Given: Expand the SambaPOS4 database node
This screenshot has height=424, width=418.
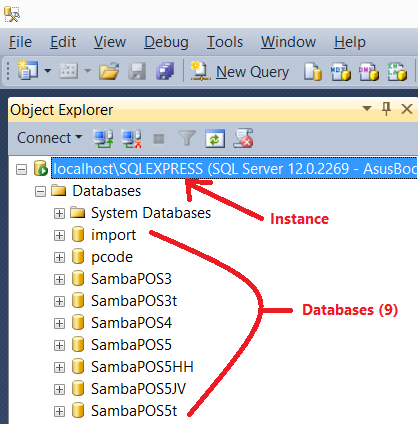Looking at the screenshot, I should coord(59,323).
